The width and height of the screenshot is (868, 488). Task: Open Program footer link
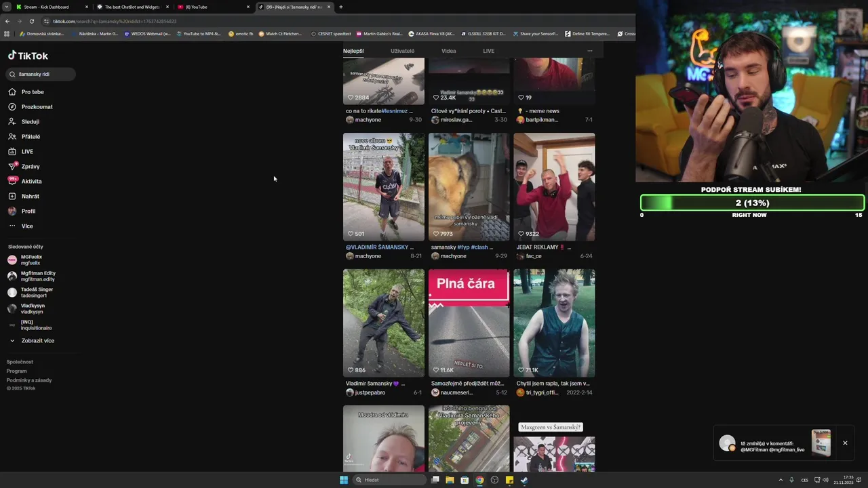[x=17, y=371]
